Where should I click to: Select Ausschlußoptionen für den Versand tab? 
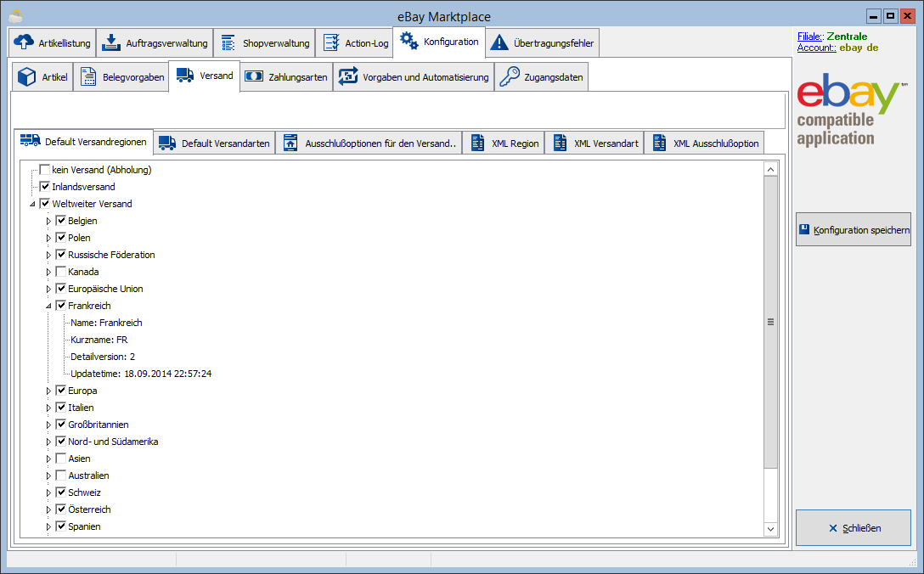click(x=369, y=143)
